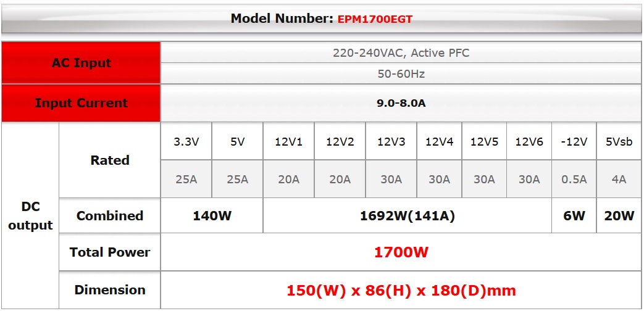Select the 3.3V column header

coord(186,142)
